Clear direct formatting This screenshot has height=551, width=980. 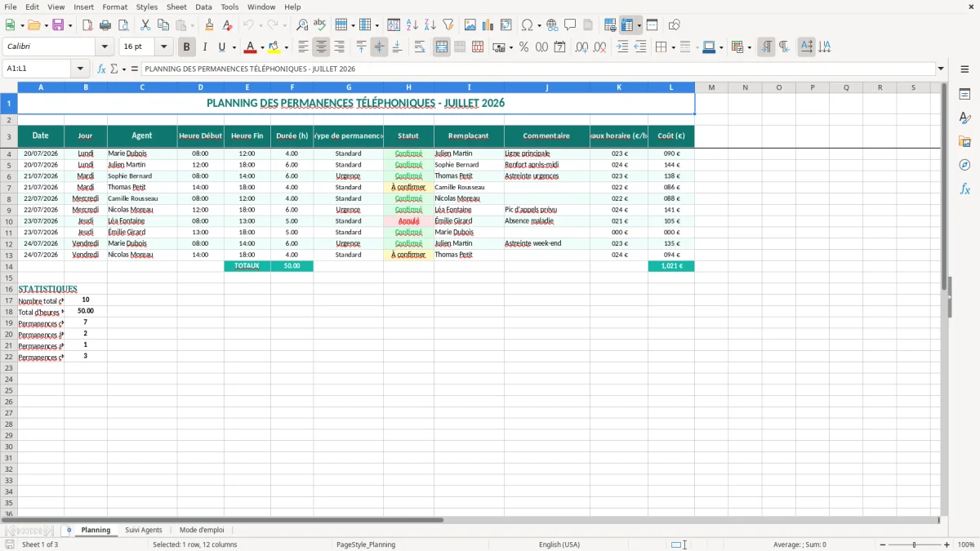(x=228, y=25)
